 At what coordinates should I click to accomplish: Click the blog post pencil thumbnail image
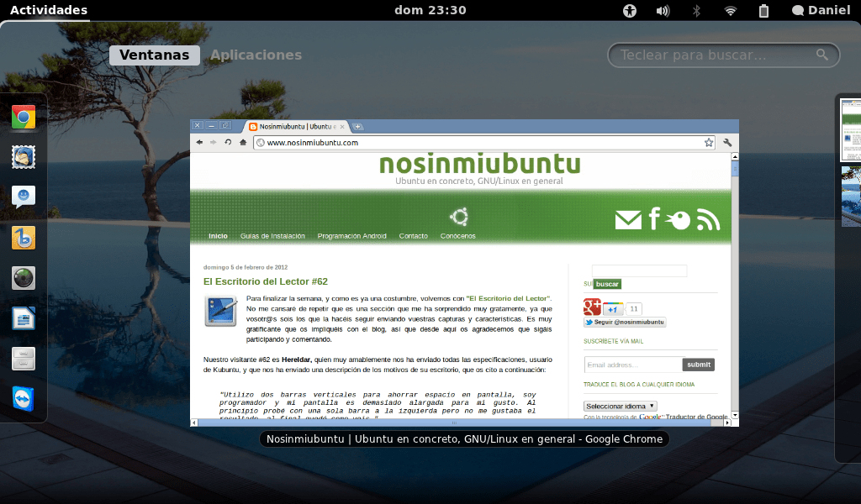point(221,311)
